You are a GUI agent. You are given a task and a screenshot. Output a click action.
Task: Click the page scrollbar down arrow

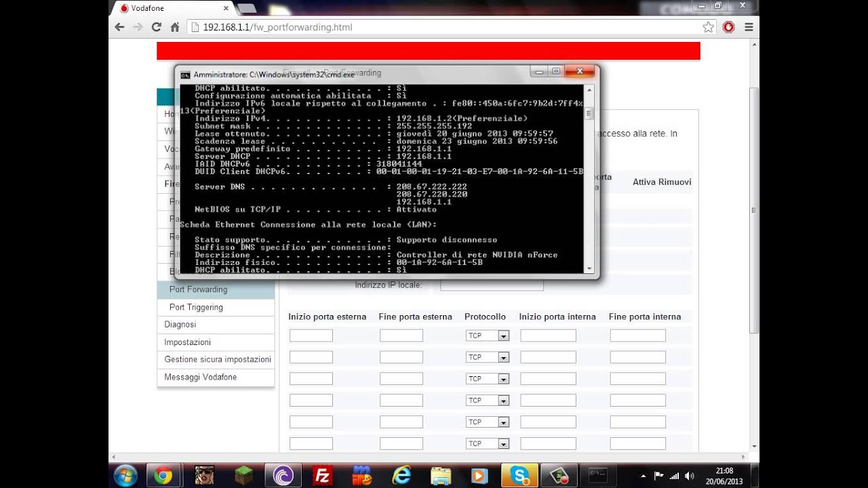click(x=754, y=447)
